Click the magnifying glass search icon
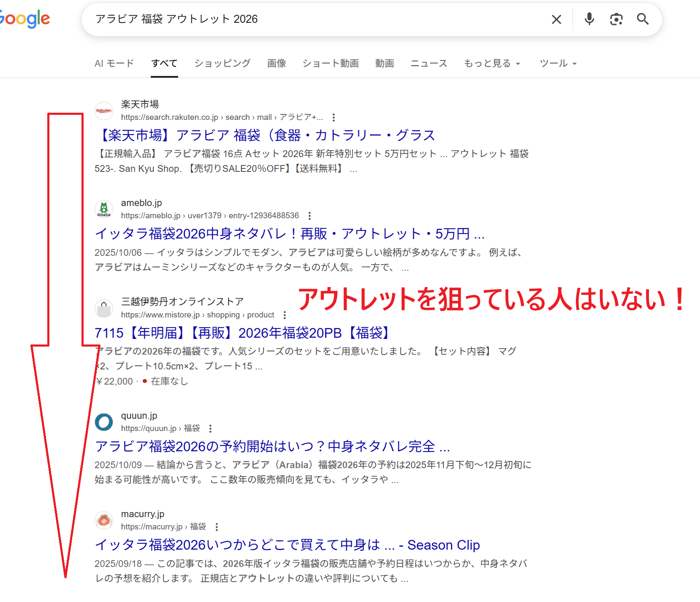Image resolution: width=700 pixels, height=602 pixels. (643, 19)
